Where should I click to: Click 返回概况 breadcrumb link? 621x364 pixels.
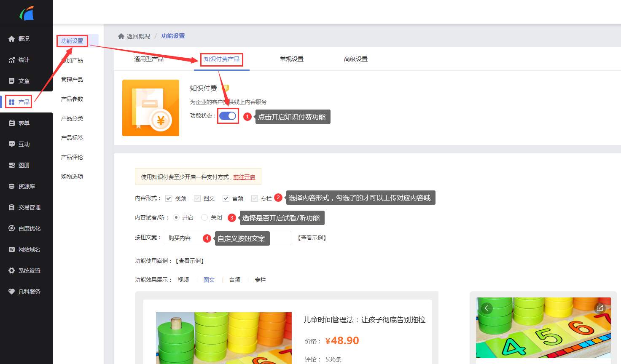click(138, 36)
